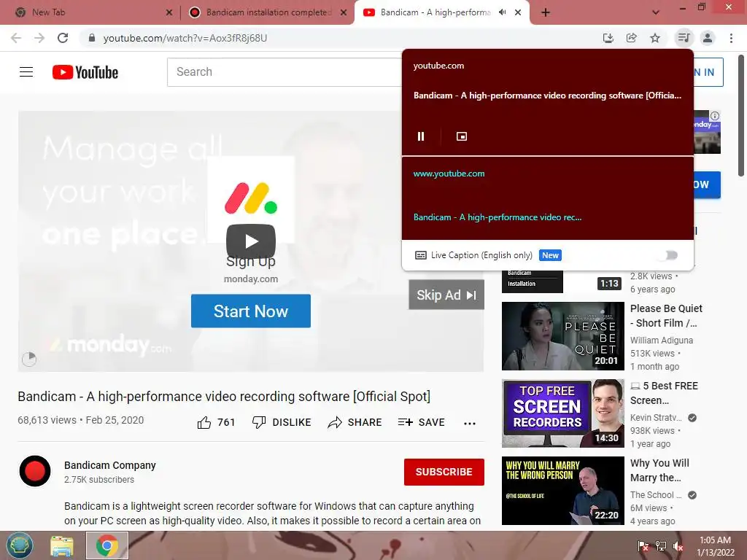Click monday.com advertiser link on ad
The height and width of the screenshot is (560, 747).
tap(251, 279)
